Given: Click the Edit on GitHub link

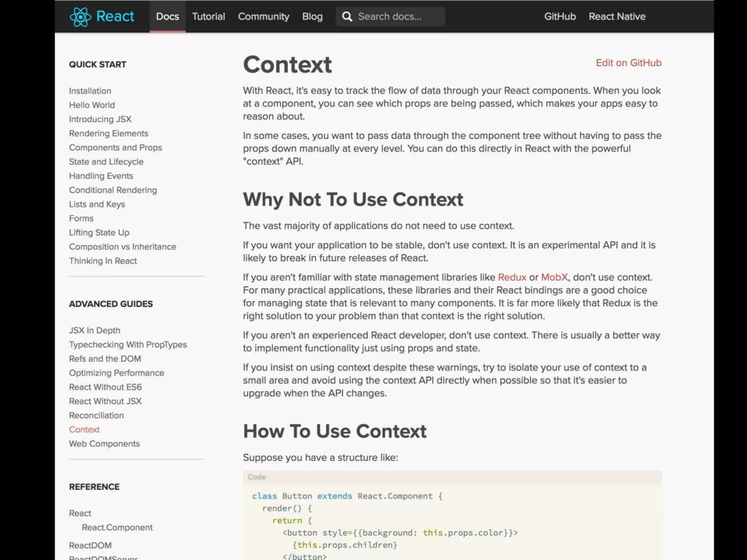Looking at the screenshot, I should point(628,63).
